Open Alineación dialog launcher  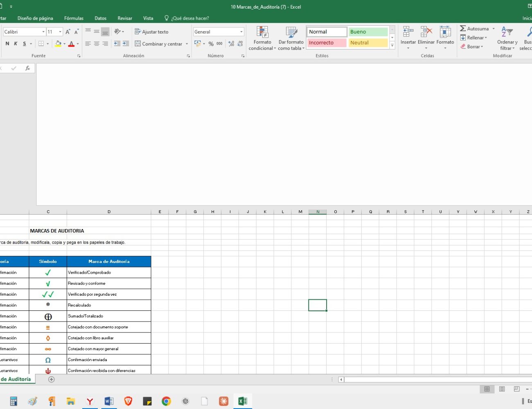coord(188,56)
